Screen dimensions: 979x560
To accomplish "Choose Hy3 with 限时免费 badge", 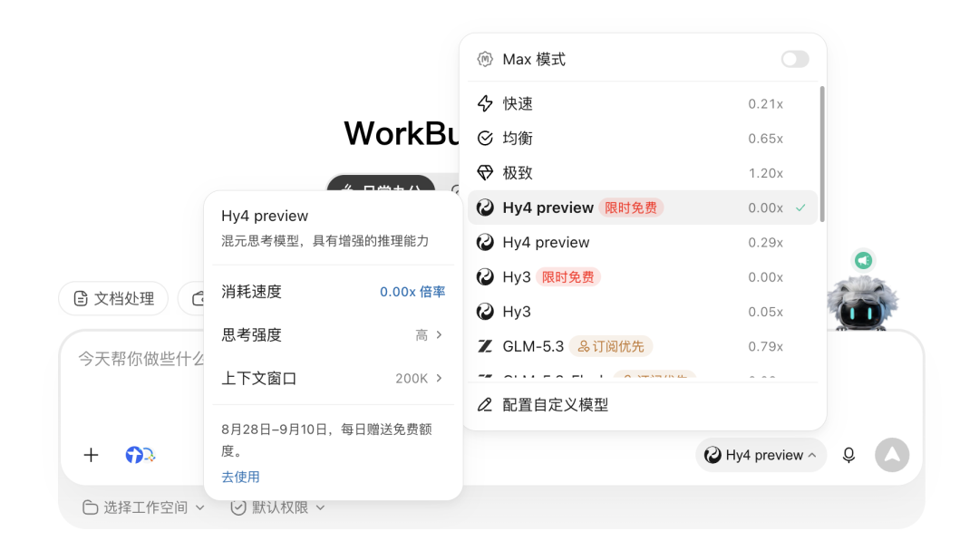I will [642, 276].
